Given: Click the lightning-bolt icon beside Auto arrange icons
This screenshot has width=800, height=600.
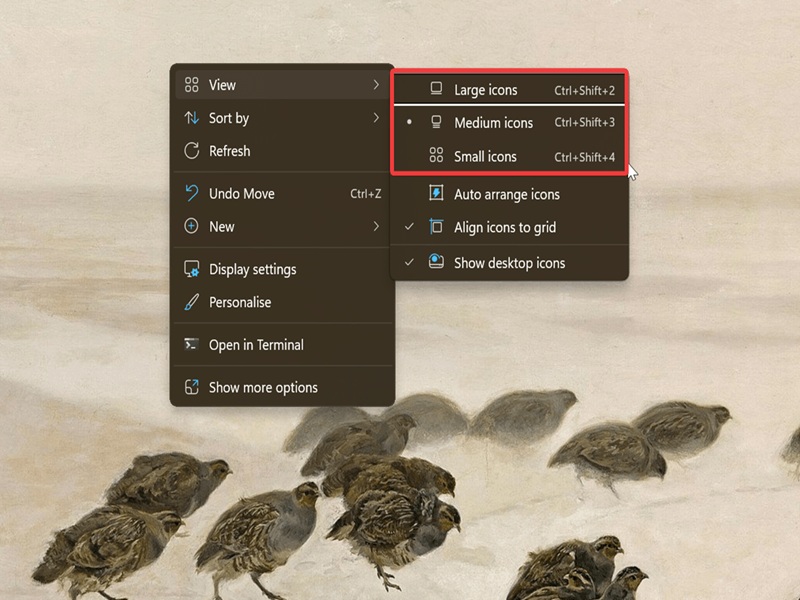Looking at the screenshot, I should click(436, 193).
